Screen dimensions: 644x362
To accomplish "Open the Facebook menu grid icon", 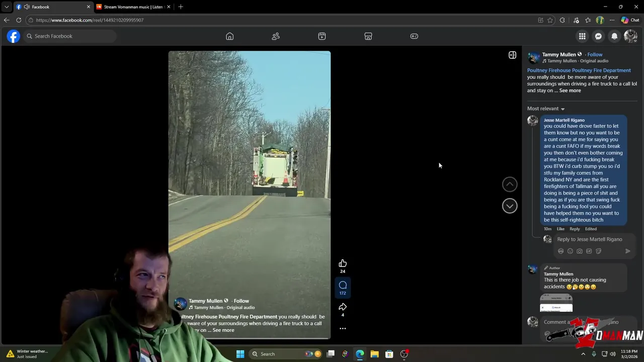I will tap(582, 36).
